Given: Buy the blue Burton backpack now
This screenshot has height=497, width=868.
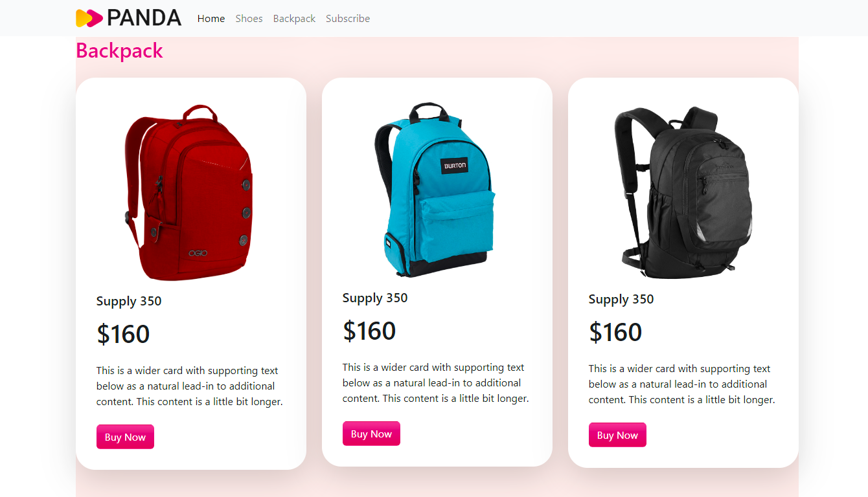Looking at the screenshot, I should point(371,434).
